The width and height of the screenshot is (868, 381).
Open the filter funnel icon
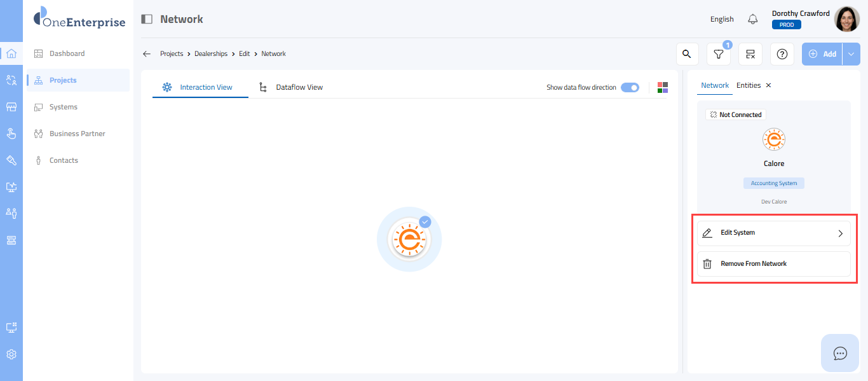click(719, 54)
